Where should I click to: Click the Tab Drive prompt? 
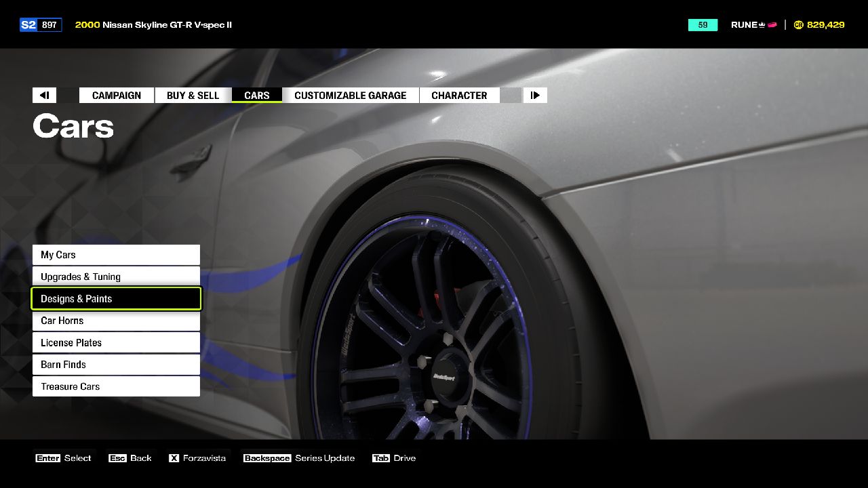click(394, 458)
